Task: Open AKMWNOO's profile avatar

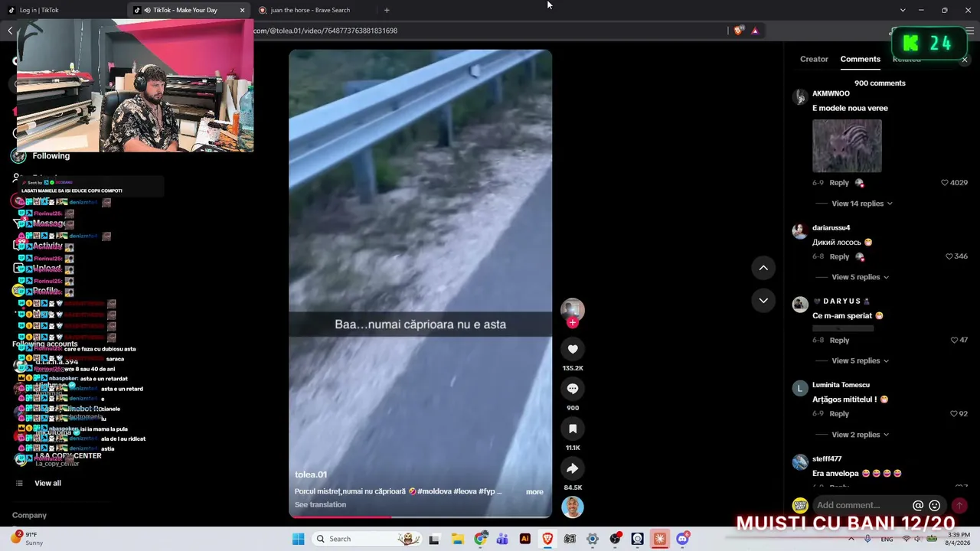Action: [800, 96]
